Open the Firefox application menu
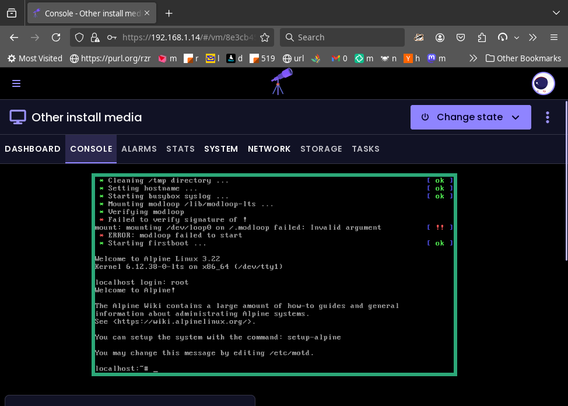This screenshot has width=568, height=406. point(554,37)
